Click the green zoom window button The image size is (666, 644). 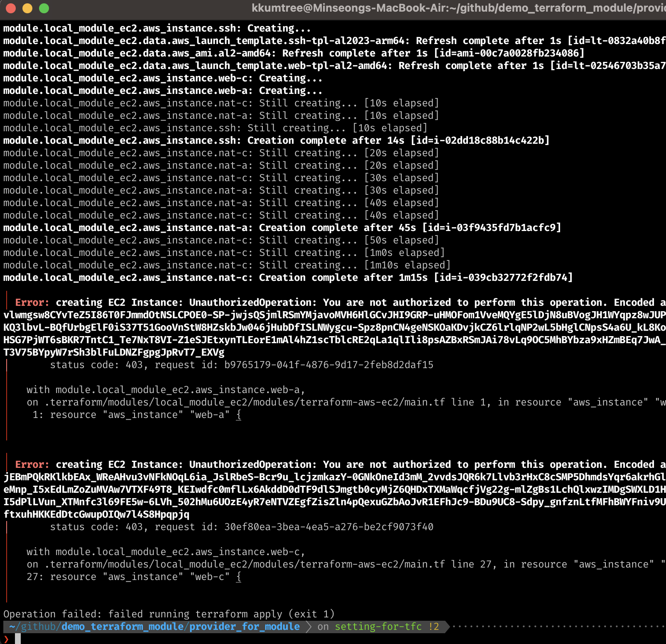point(44,8)
